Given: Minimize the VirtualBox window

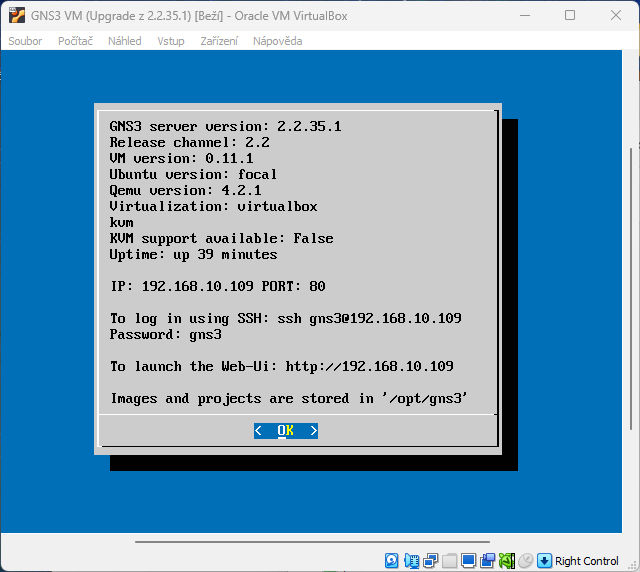Looking at the screenshot, I should (525, 16).
